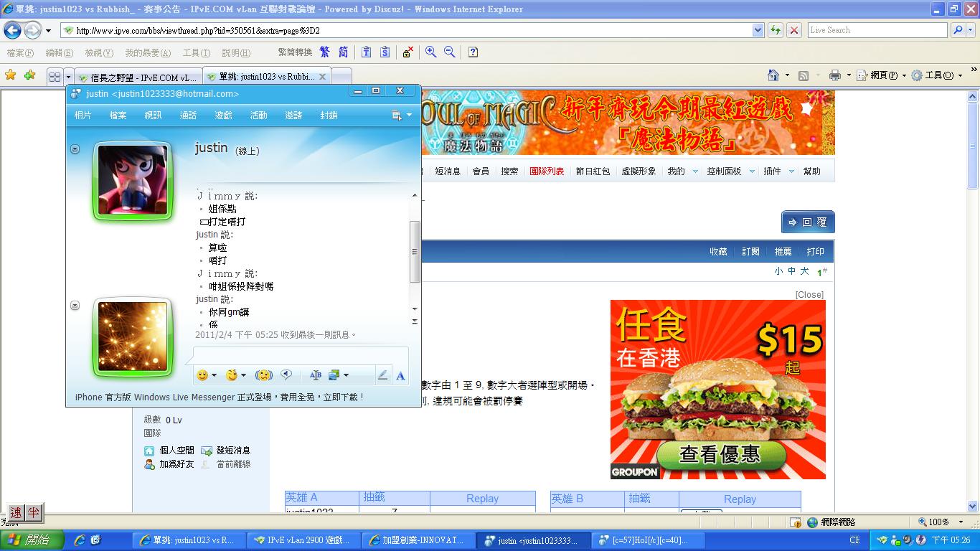Click the zoom in magnifier toolbar icon
Viewport: 980px width, 551px height.
pos(430,52)
